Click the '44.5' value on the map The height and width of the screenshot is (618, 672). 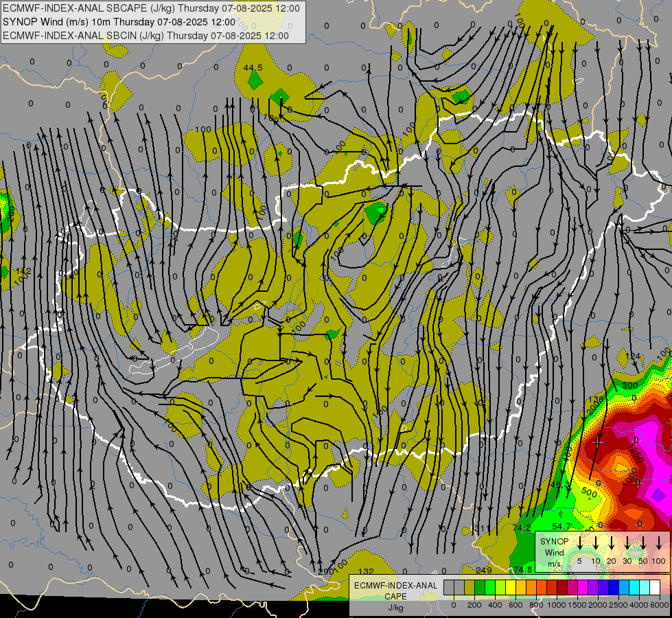point(253,68)
